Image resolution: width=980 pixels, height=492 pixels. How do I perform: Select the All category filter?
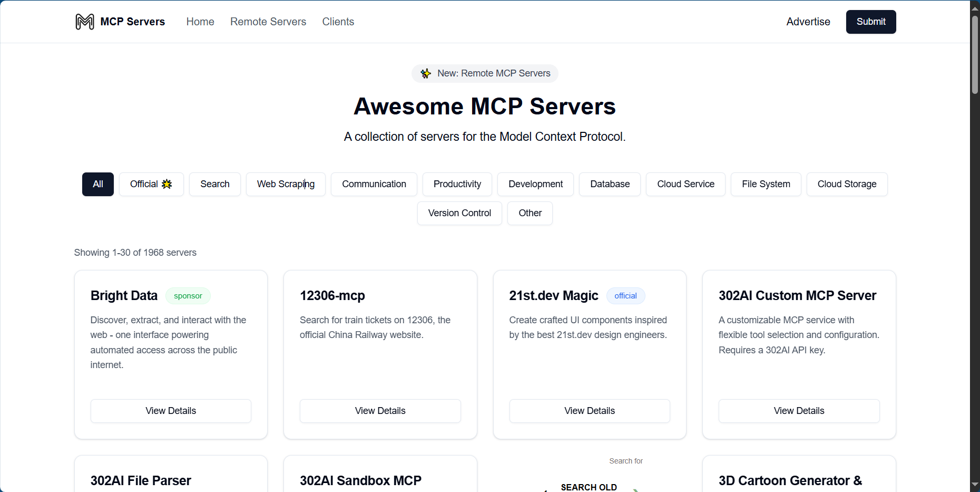coord(98,184)
